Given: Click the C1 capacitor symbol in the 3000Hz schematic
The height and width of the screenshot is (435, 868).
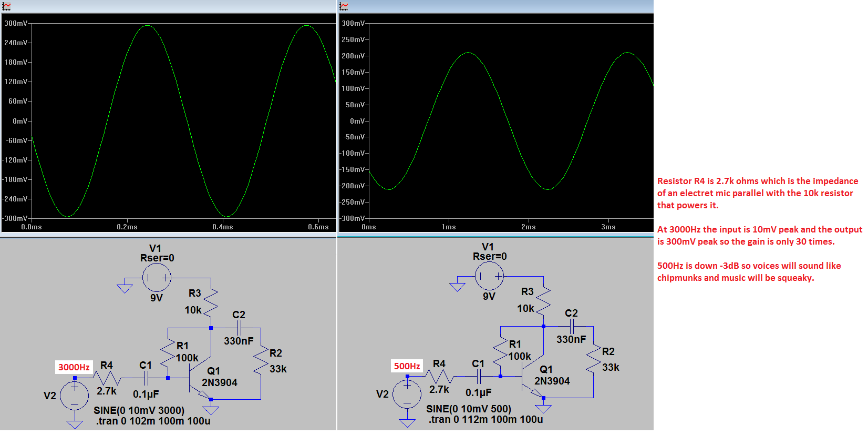Looking at the screenshot, I should point(147,378).
